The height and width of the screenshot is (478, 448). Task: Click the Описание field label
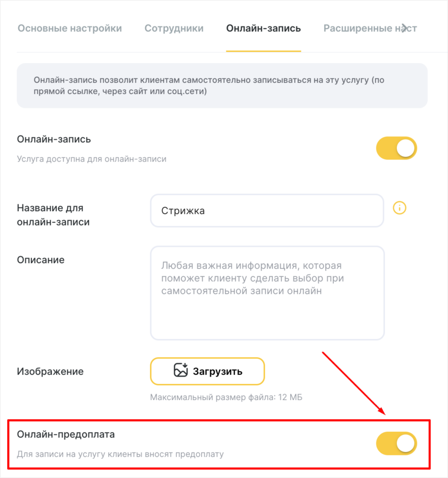click(41, 260)
